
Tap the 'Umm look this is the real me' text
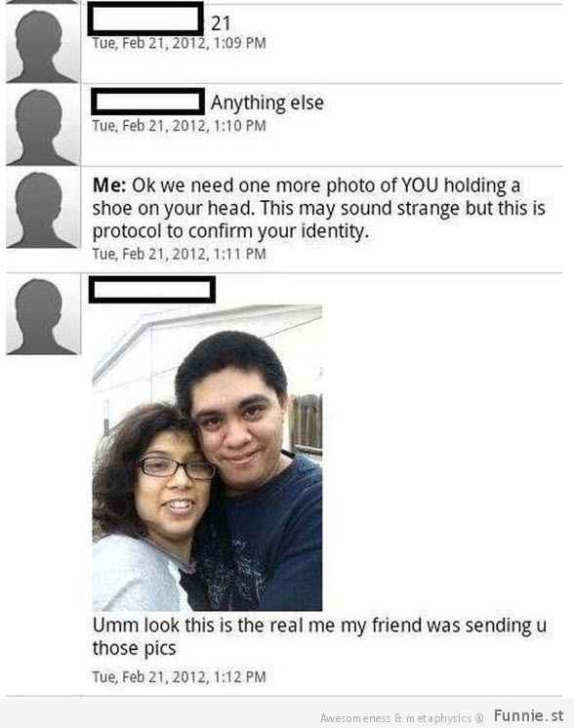click(x=319, y=636)
